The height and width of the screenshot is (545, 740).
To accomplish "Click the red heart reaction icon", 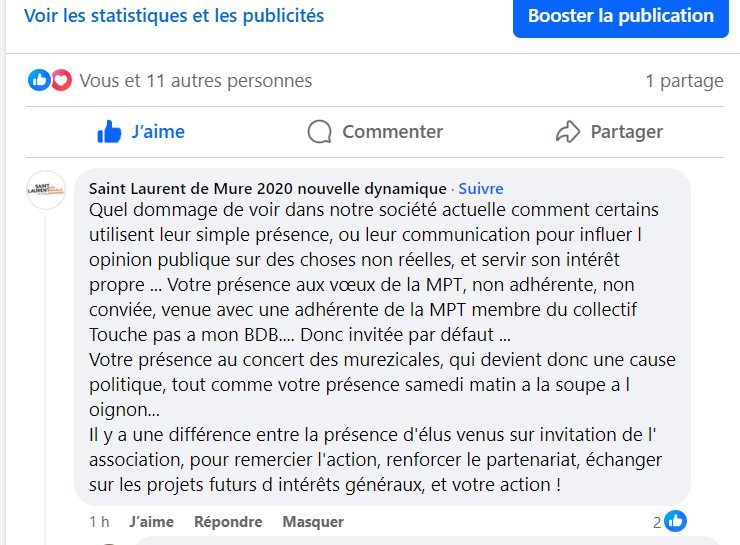I will click(61, 80).
